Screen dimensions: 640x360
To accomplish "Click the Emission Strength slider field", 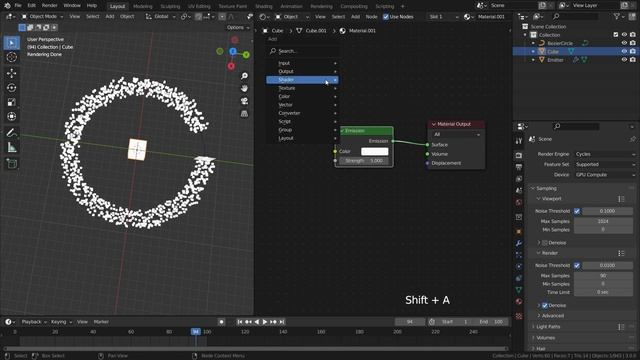I will click(x=364, y=161).
